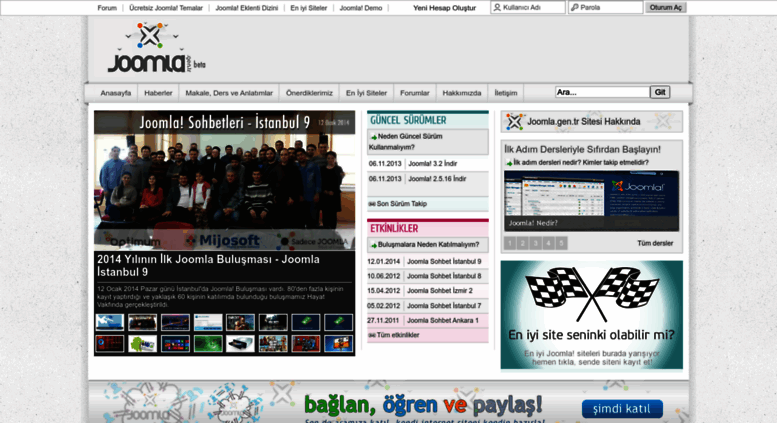Open Tüm etkinlikler link
The height and width of the screenshot is (423, 777).
pyautogui.click(x=397, y=335)
